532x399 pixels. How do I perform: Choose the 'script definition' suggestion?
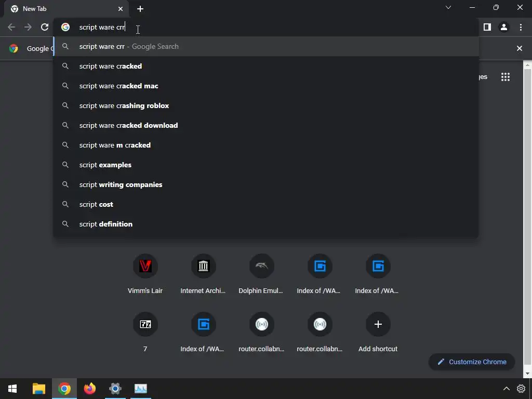pos(267,224)
